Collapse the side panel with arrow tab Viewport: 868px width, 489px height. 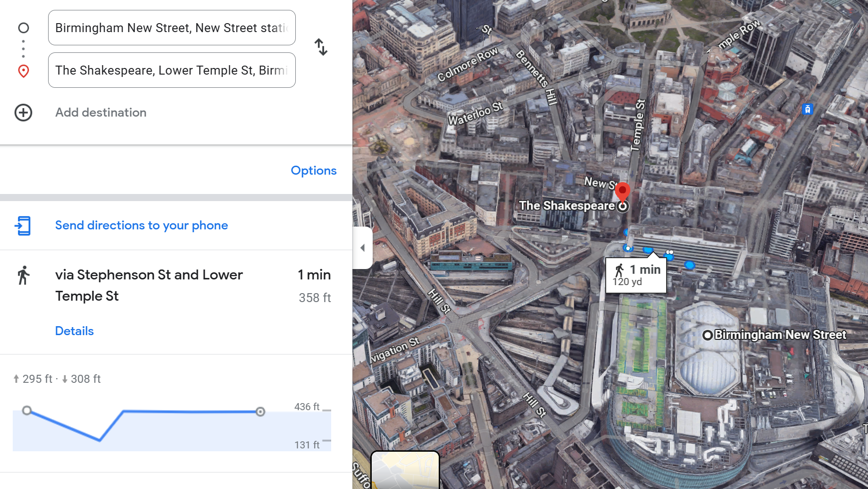click(x=362, y=248)
